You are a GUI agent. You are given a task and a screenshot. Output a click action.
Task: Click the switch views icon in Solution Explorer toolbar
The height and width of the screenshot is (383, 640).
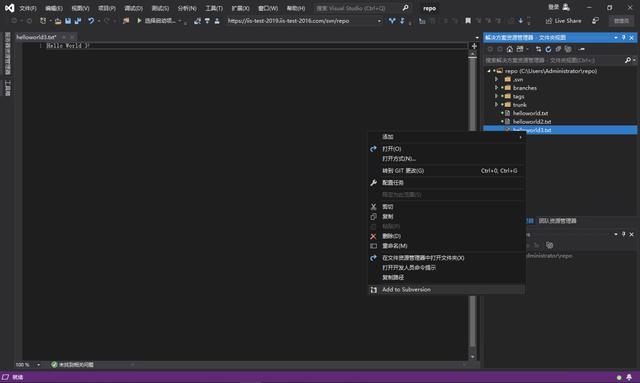pos(520,49)
